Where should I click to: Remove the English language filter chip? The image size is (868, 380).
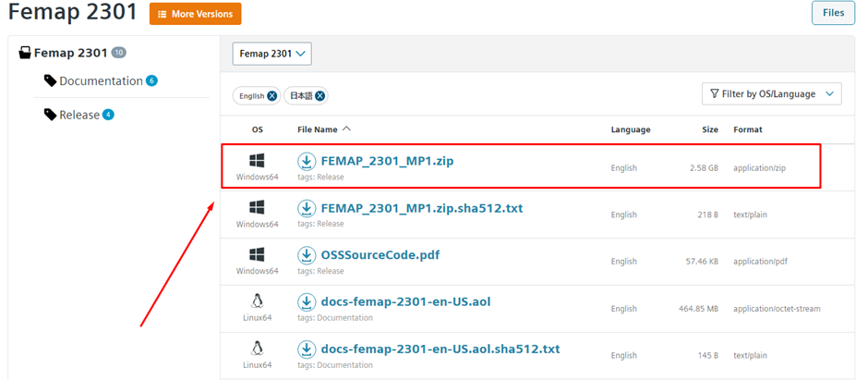click(271, 96)
